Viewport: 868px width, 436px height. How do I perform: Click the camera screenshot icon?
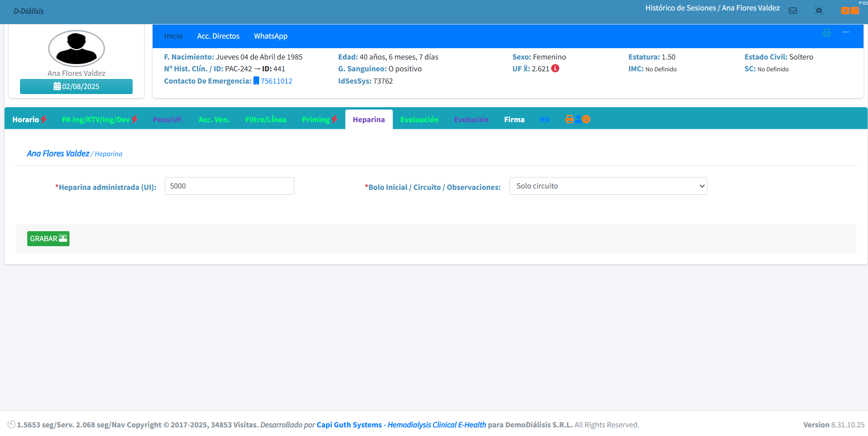pyautogui.click(x=818, y=10)
